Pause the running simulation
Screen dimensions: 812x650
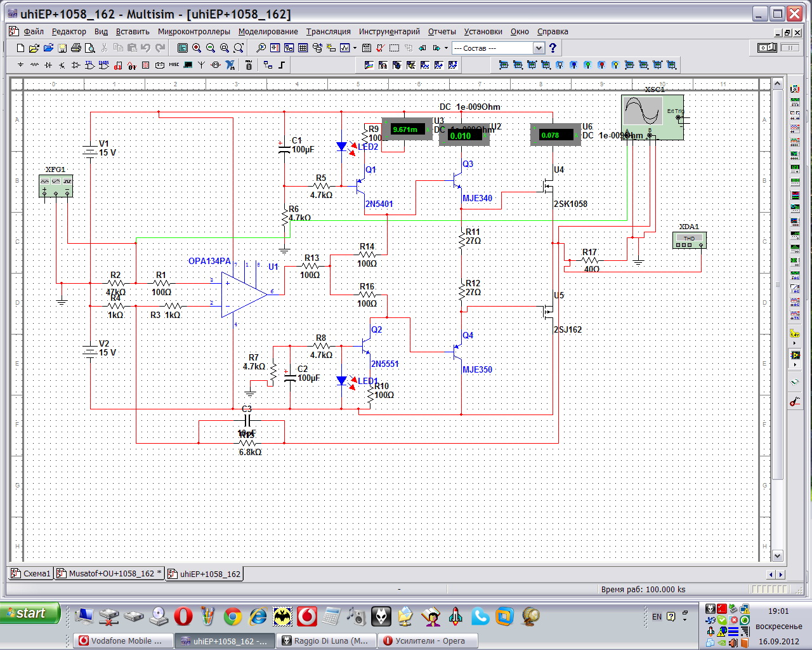point(790,48)
